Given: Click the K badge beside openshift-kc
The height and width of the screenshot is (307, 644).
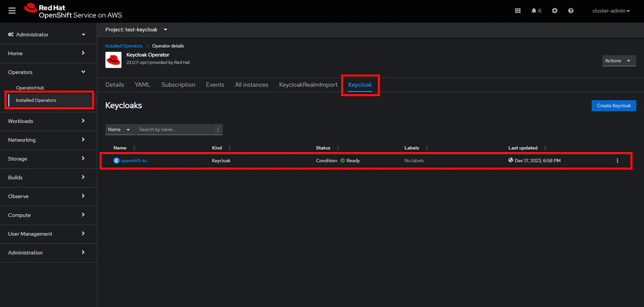Looking at the screenshot, I should point(116,161).
